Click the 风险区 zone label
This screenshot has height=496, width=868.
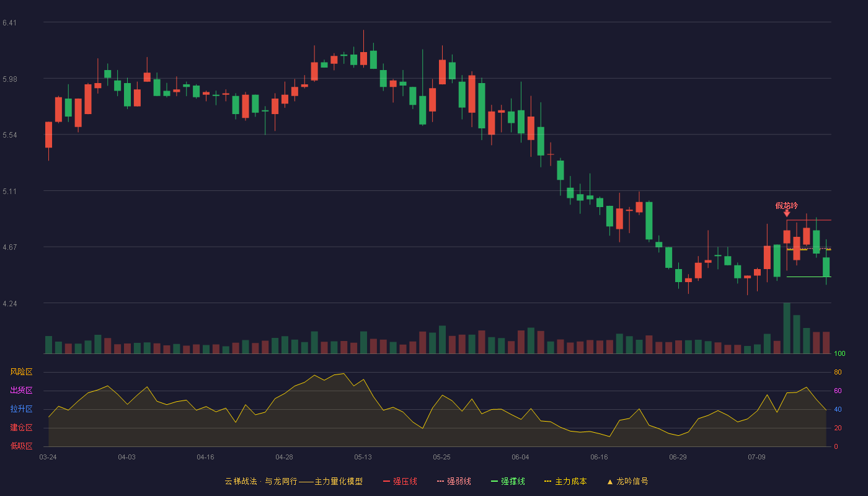(21, 372)
